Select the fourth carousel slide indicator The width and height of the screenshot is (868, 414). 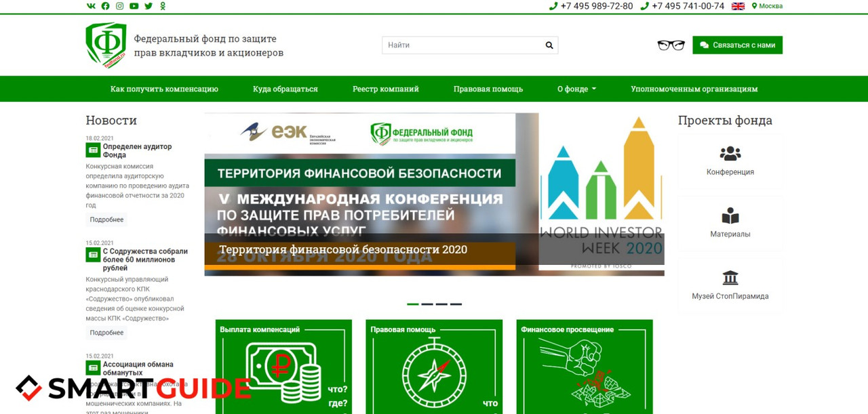tap(456, 304)
